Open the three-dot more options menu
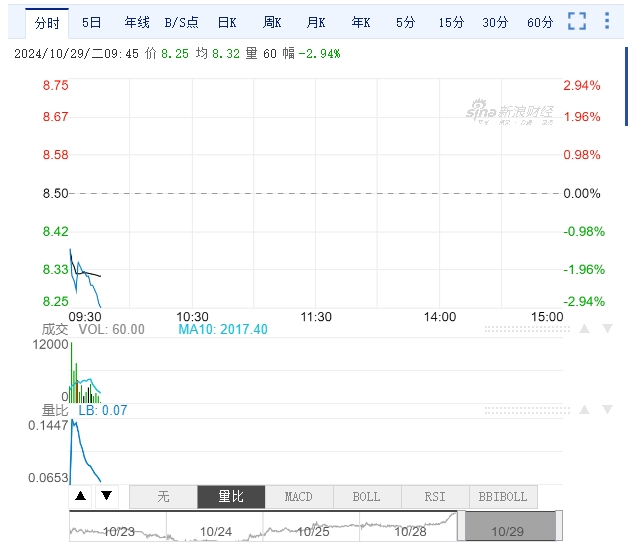This screenshot has height=548, width=628. click(607, 20)
